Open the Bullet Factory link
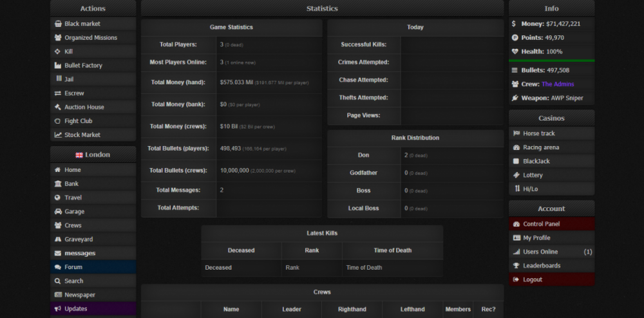 [93, 65]
